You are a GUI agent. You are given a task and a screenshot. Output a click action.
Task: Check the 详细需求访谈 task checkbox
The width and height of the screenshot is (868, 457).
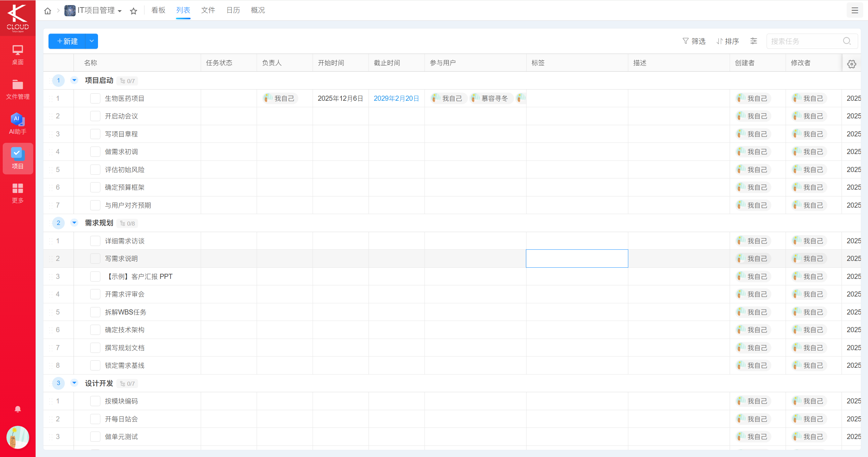tap(95, 241)
